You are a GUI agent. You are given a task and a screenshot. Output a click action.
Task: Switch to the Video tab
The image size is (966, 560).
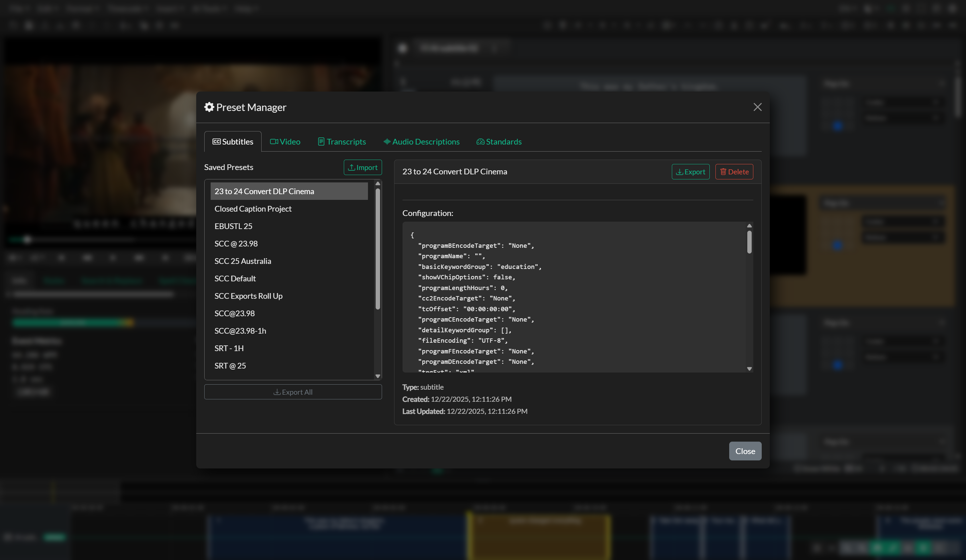point(285,142)
